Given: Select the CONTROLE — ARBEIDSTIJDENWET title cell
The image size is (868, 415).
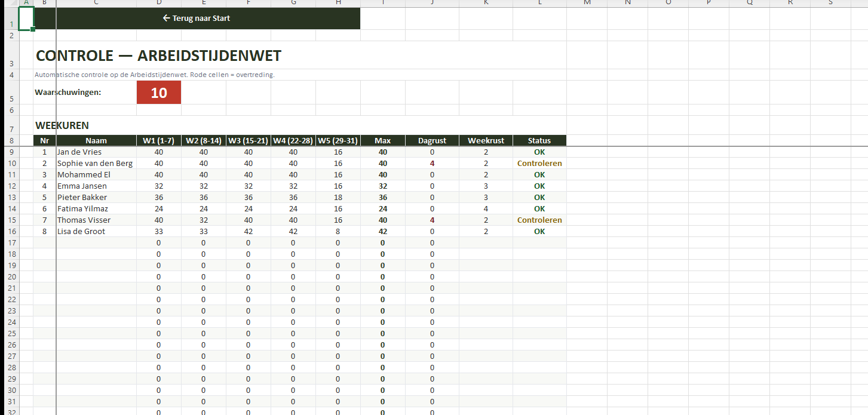Looking at the screenshot, I should click(158, 56).
